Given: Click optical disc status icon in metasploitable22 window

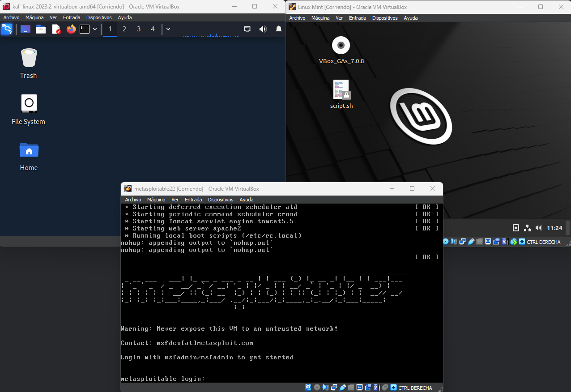Looking at the screenshot, I should click(317, 388).
